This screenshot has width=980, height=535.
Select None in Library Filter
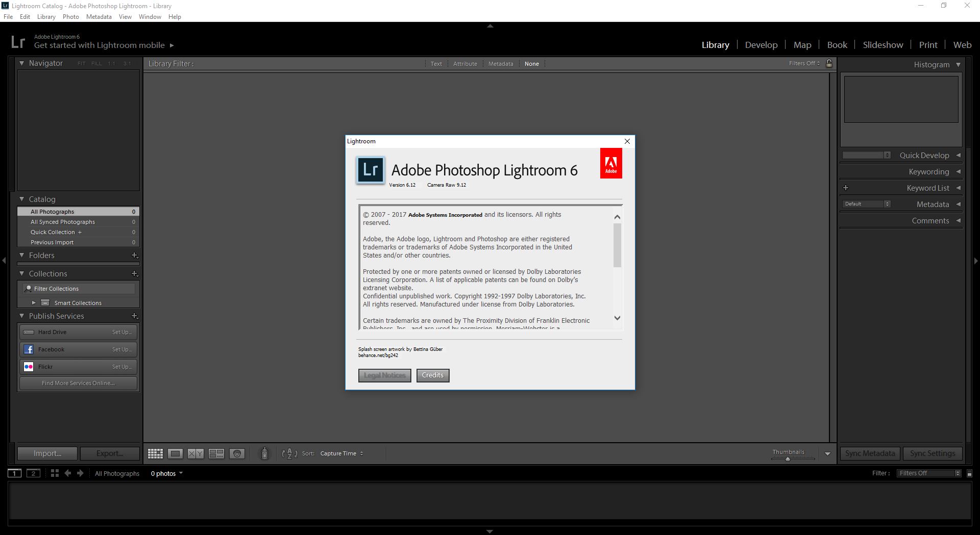531,64
